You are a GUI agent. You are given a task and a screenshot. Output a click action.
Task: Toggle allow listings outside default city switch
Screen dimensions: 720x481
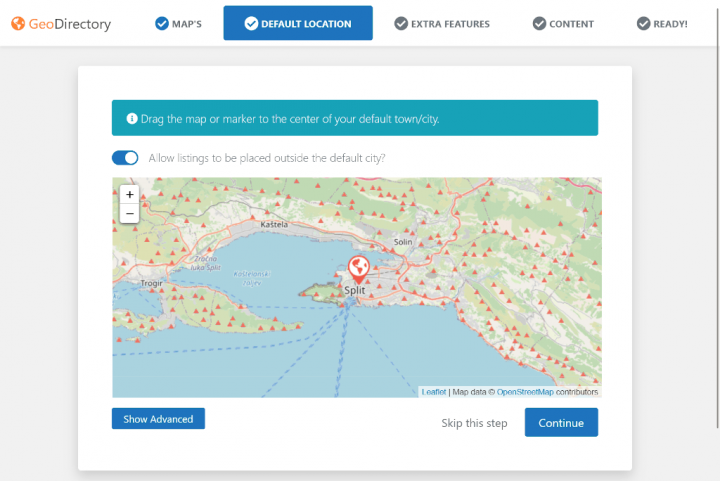click(x=125, y=157)
